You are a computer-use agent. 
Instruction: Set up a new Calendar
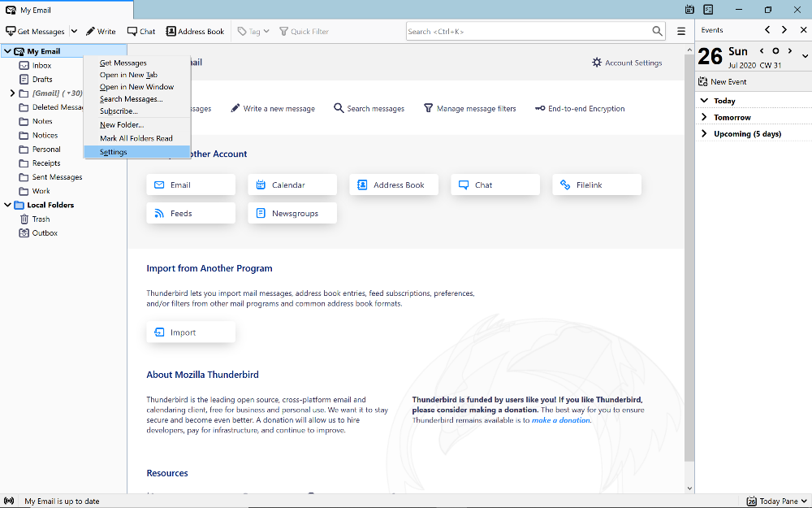coord(292,185)
